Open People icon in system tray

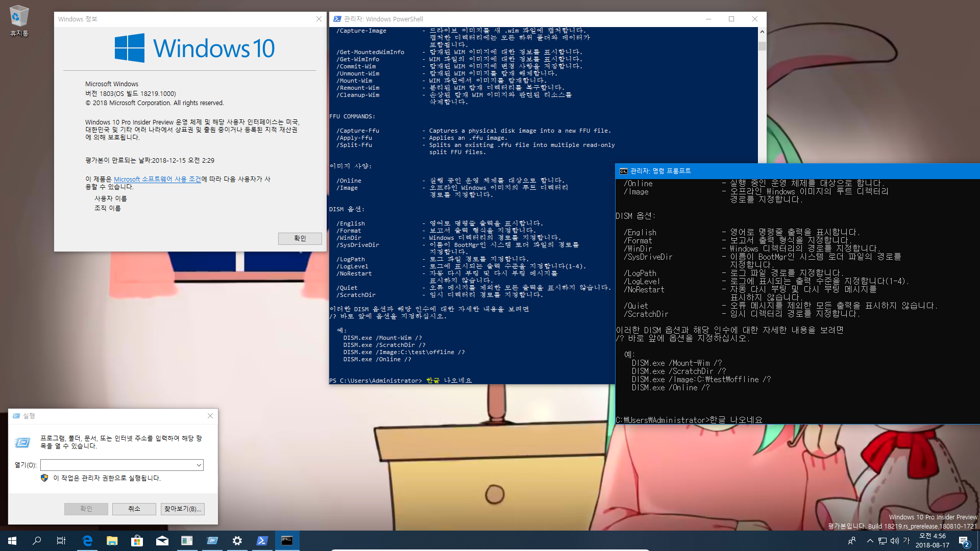[x=852, y=541]
